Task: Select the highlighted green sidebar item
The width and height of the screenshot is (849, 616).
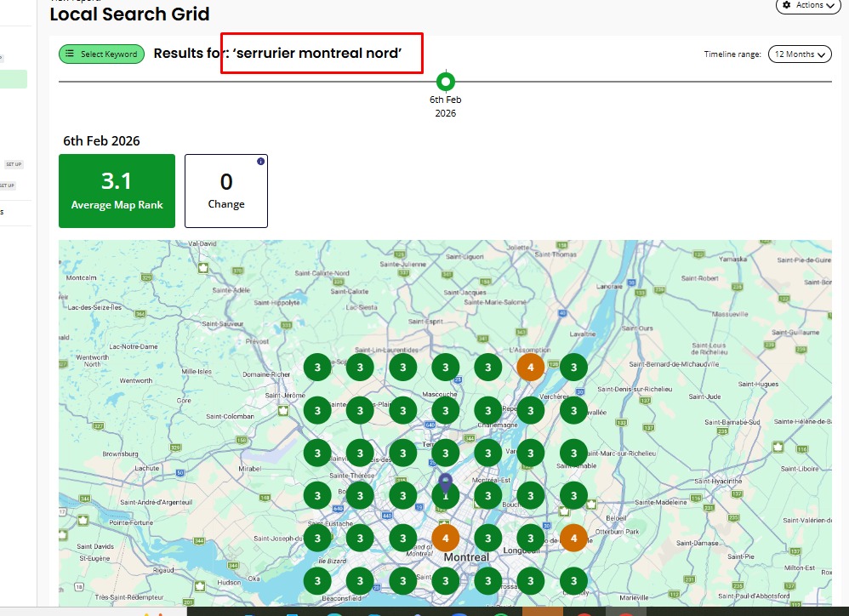Action: 14,79
